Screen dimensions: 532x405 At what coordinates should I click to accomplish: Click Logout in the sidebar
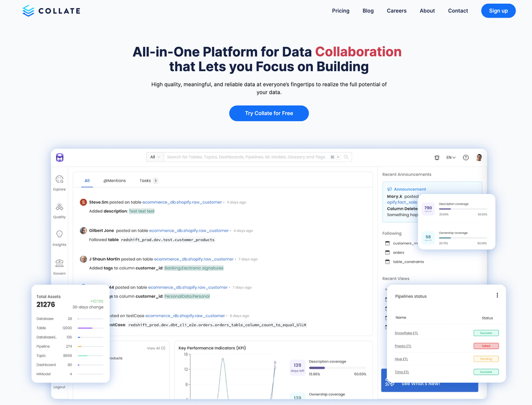pyautogui.click(x=60, y=387)
